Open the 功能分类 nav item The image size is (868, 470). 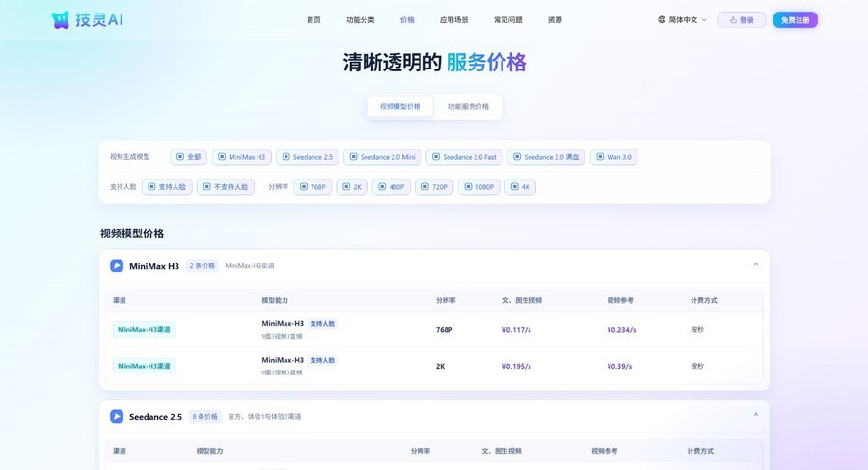[x=361, y=20]
